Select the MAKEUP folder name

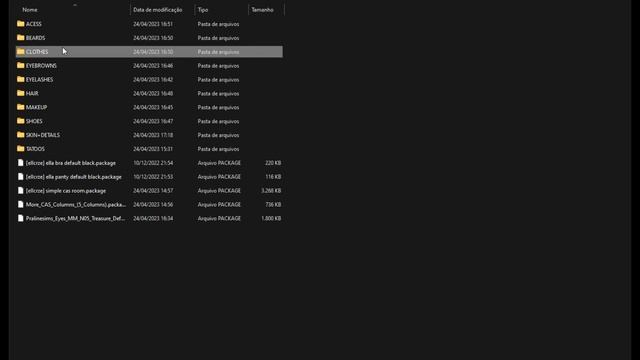pos(36,107)
